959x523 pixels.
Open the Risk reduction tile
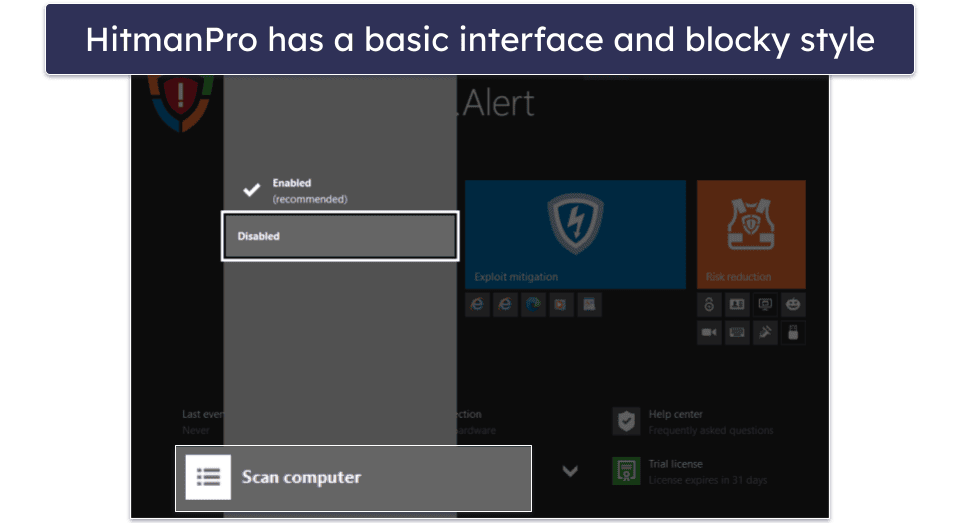(751, 234)
